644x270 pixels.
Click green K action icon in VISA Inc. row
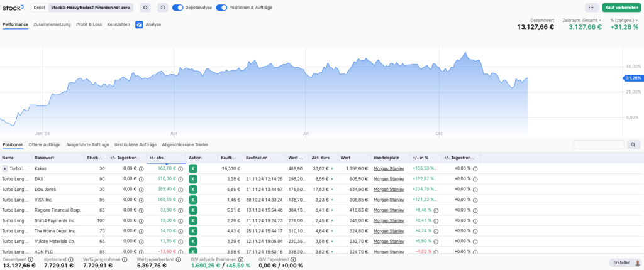193,200
